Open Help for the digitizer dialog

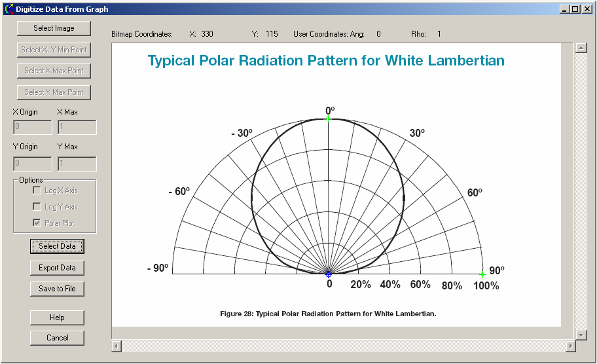57,318
